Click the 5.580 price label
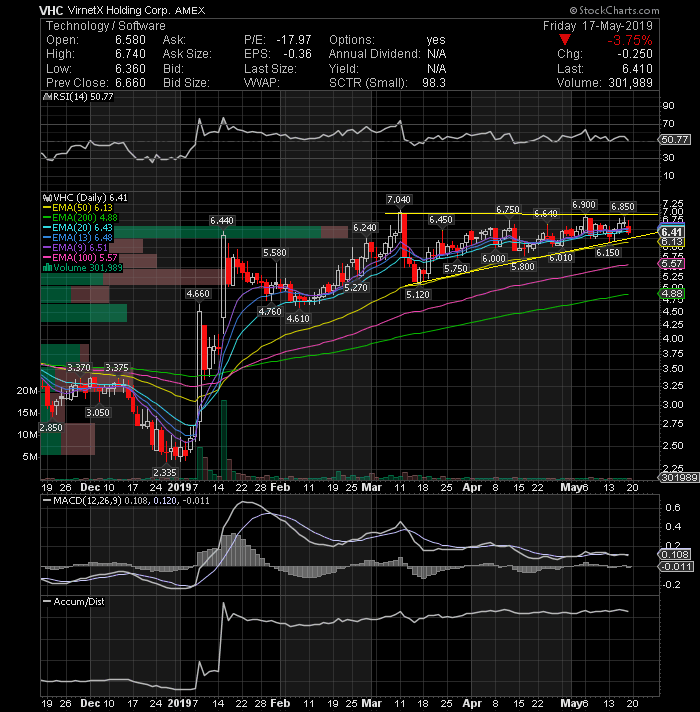Image resolution: width=700 pixels, height=712 pixels. 275,252
